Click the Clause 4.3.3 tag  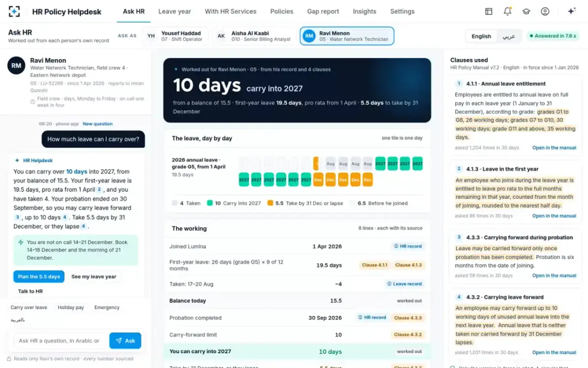(x=408, y=317)
